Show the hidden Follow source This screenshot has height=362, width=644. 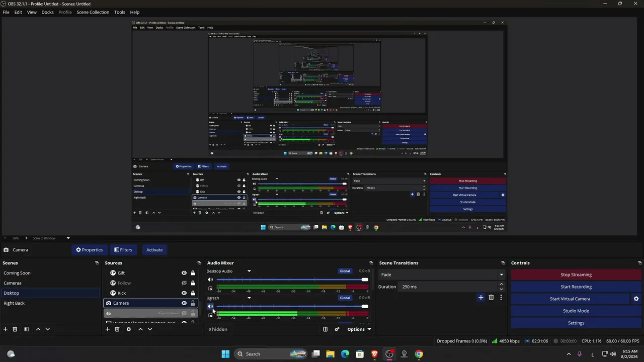tap(184, 283)
